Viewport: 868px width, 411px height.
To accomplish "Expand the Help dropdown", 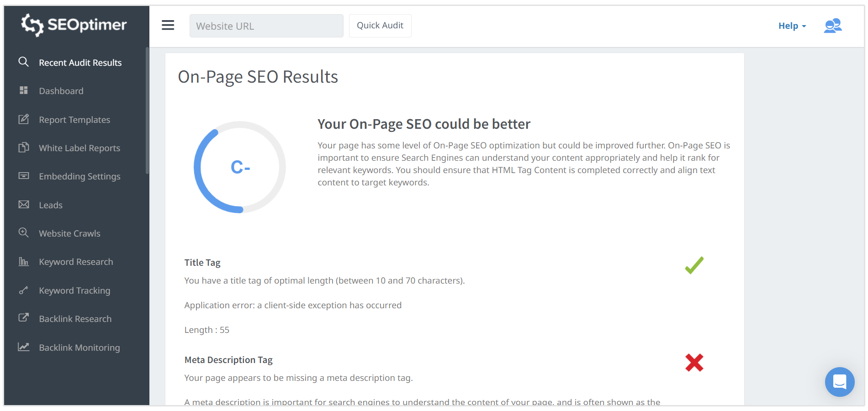I will 792,26.
